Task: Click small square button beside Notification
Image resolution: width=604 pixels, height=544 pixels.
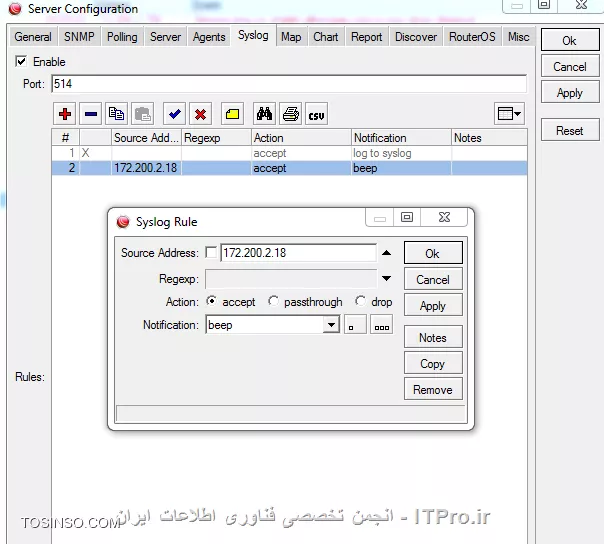Action: pyautogui.click(x=355, y=324)
